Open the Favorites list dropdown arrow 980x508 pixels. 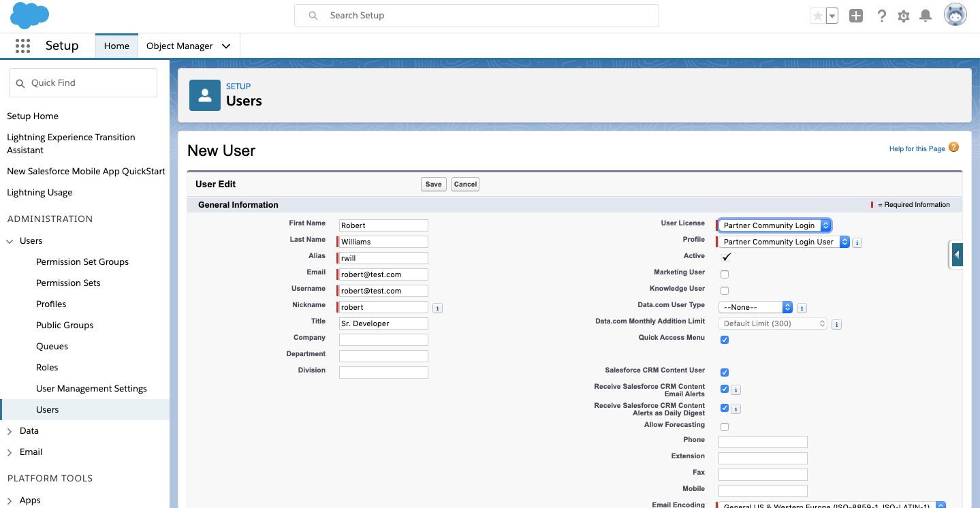pos(832,16)
